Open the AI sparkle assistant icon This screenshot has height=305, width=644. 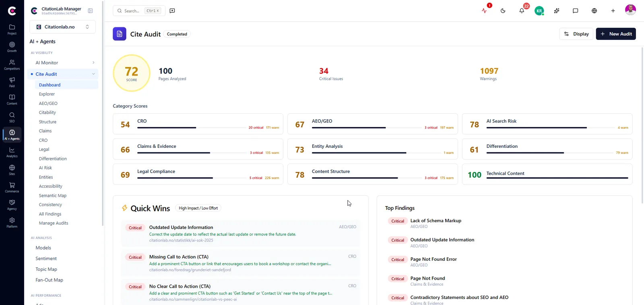click(x=557, y=11)
